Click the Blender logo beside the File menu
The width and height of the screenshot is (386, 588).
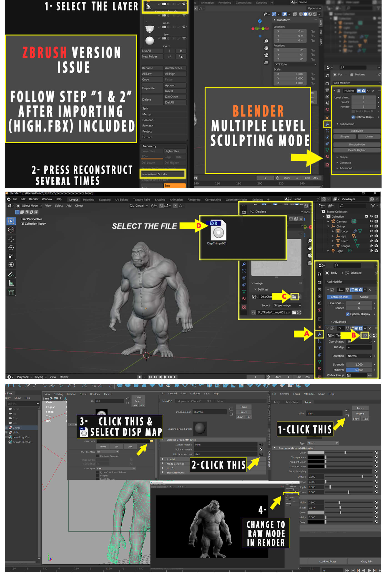point(9,199)
